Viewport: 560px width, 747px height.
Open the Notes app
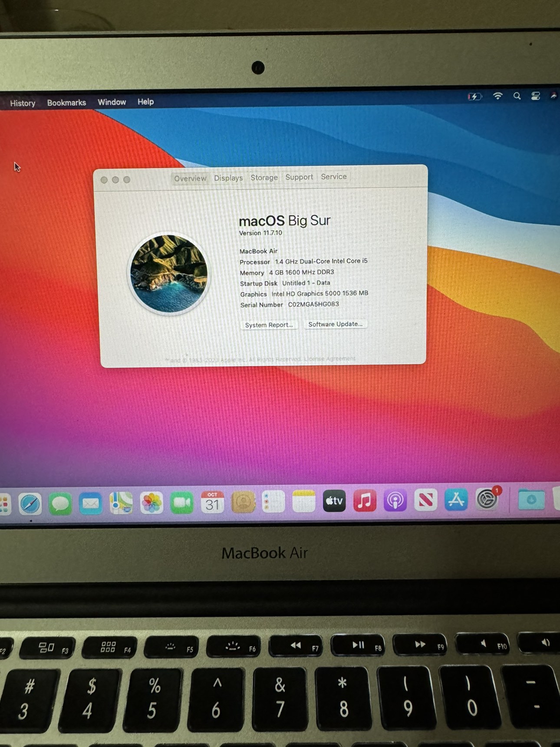point(304,501)
